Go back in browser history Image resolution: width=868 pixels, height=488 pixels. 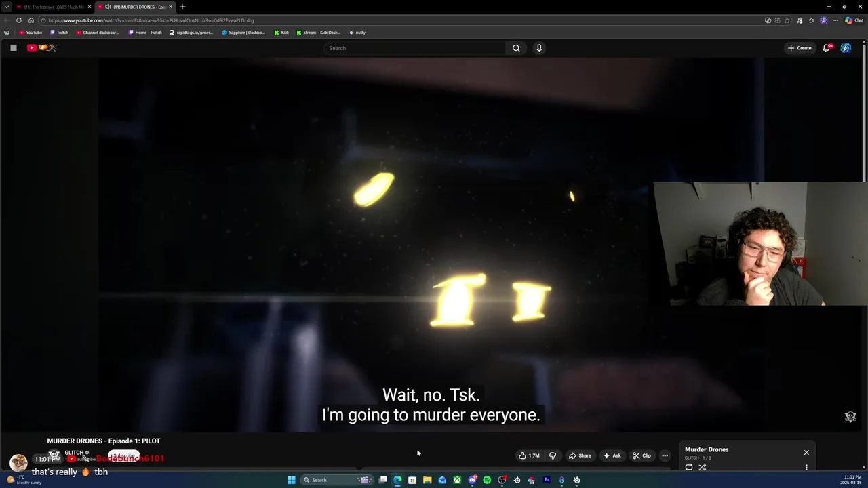click(x=7, y=20)
